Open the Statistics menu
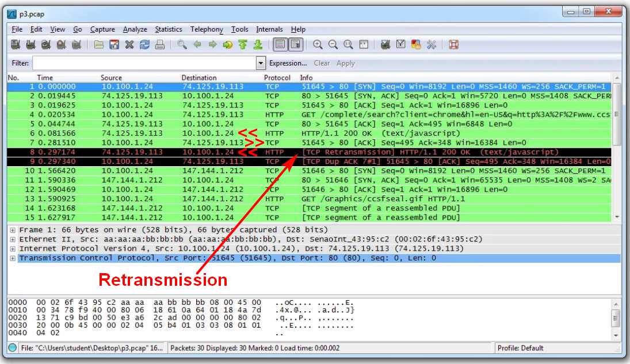 click(x=168, y=29)
